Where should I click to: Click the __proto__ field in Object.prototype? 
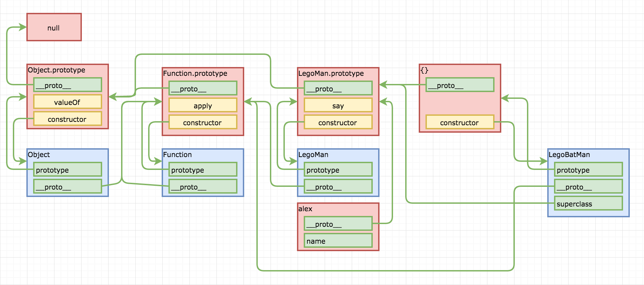[x=68, y=85]
